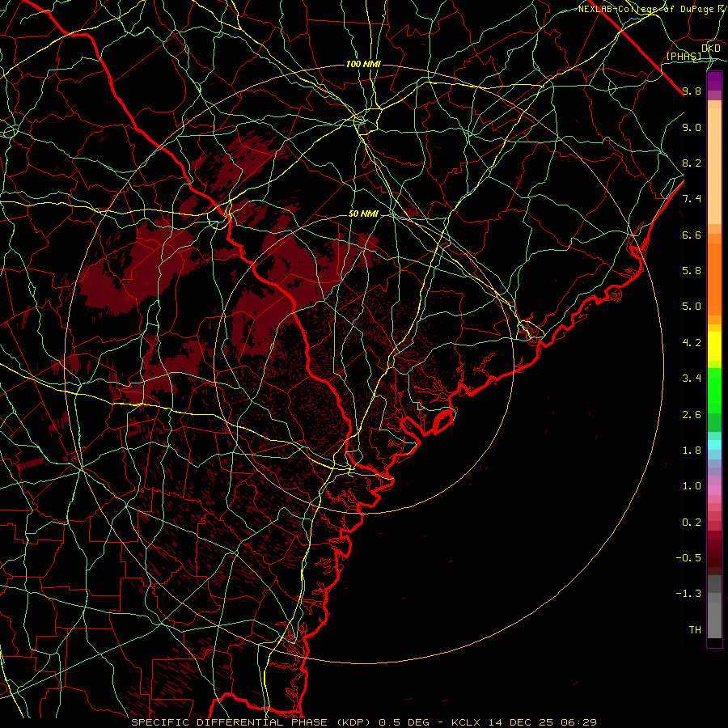
Task: Click the 0.2 scale label
Action: pos(692,523)
